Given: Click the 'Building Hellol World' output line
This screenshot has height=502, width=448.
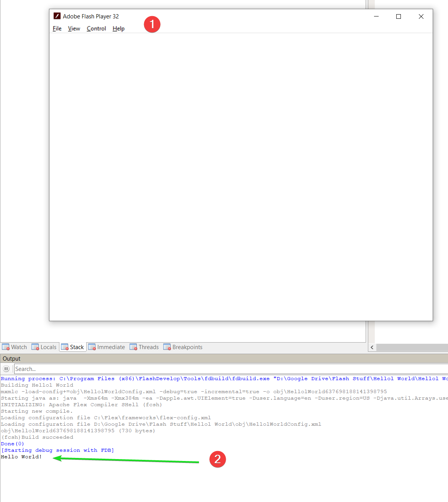Looking at the screenshot, I should tap(37, 385).
